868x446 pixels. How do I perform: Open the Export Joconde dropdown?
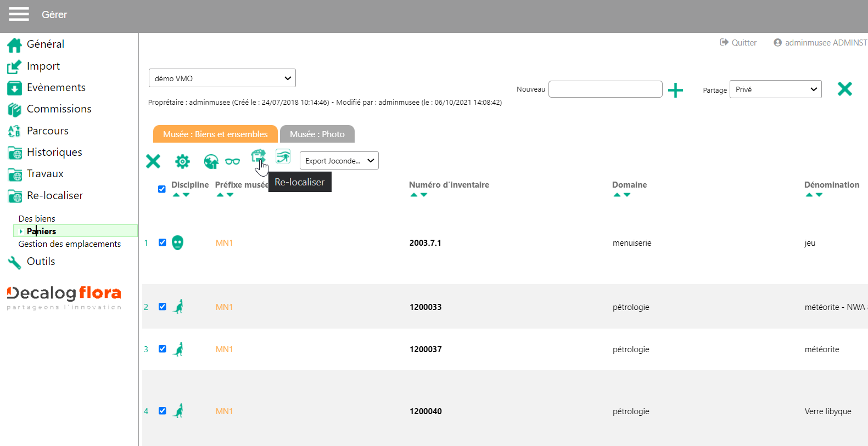(339, 161)
